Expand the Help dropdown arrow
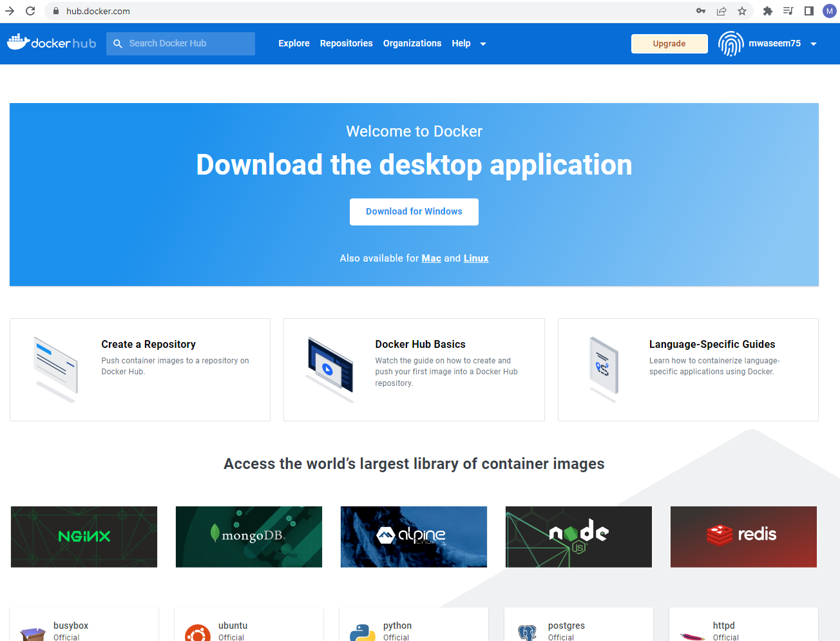 click(x=483, y=44)
